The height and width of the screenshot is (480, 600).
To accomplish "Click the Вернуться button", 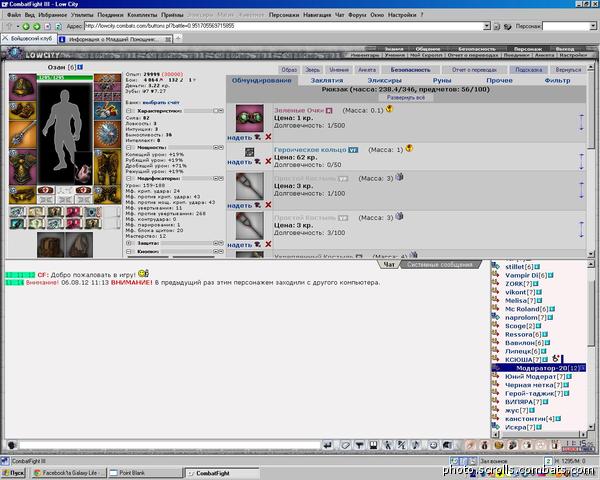I will 568,70.
